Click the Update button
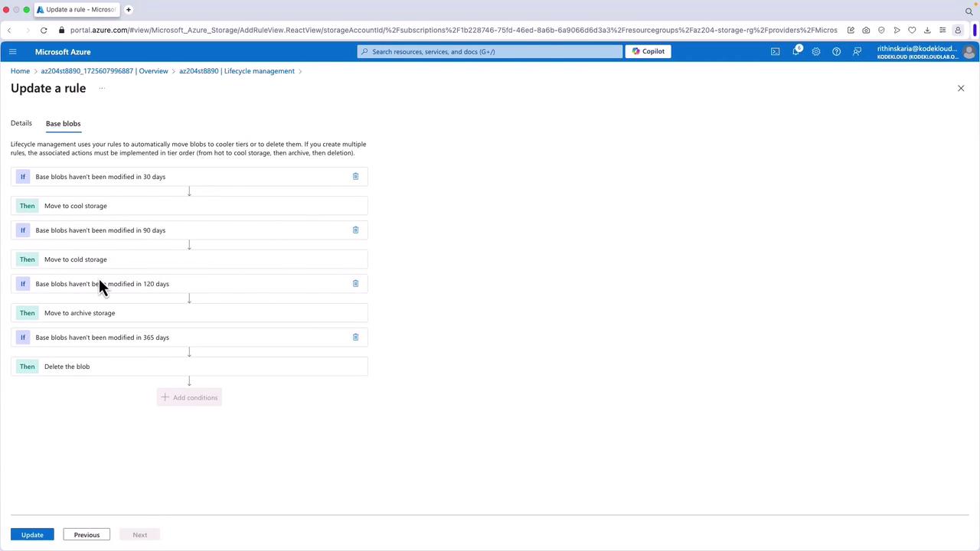The image size is (980, 551). (x=32, y=535)
